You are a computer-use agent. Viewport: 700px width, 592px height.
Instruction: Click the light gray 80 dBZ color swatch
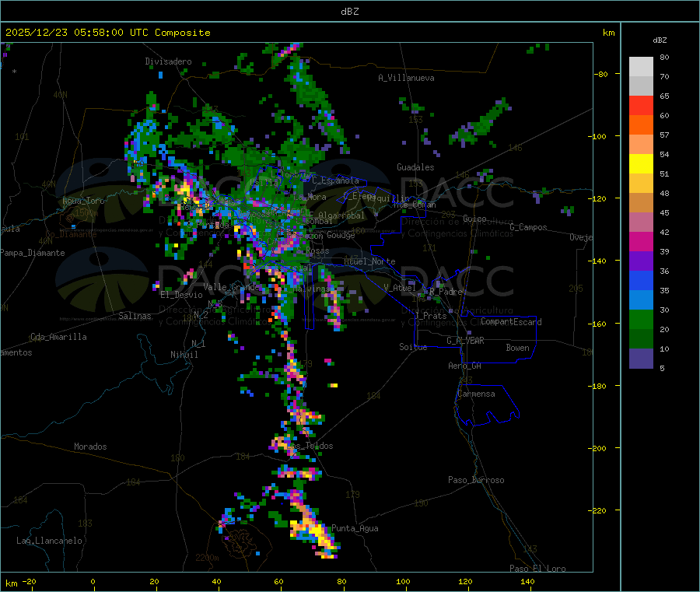(641, 67)
